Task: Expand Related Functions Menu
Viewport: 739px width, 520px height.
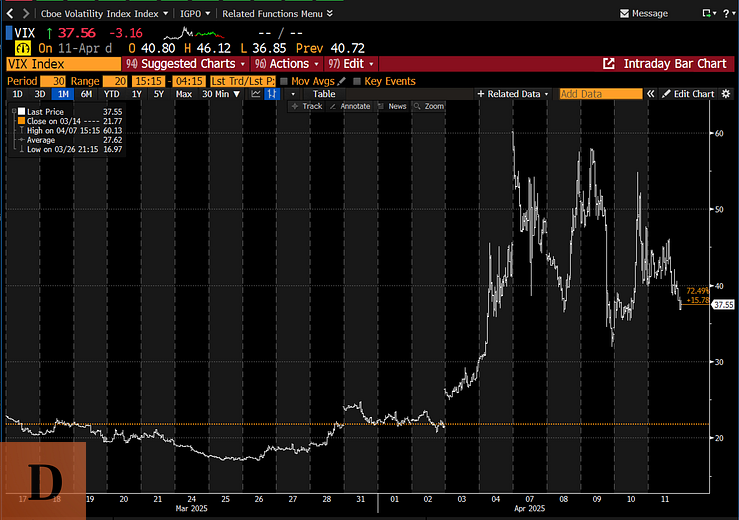Action: tap(277, 14)
